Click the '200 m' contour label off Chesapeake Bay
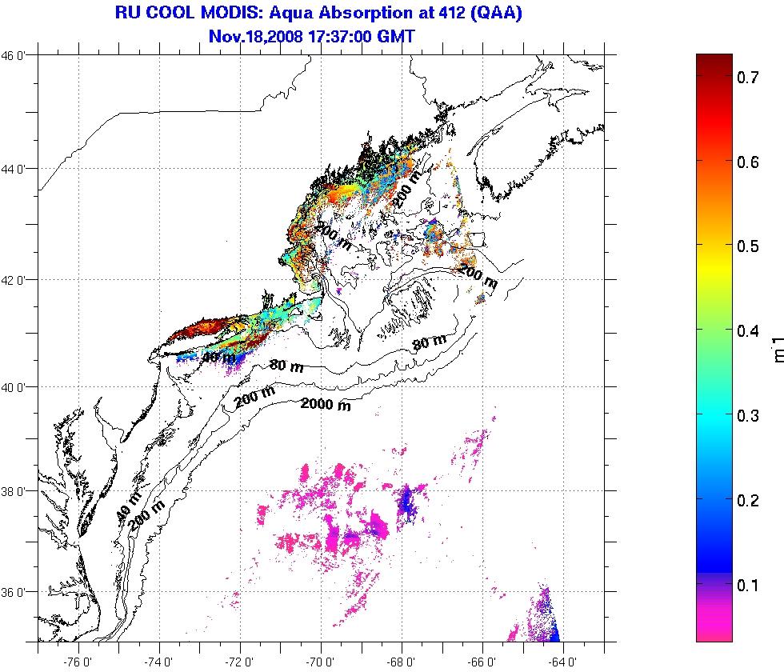 coord(146,515)
